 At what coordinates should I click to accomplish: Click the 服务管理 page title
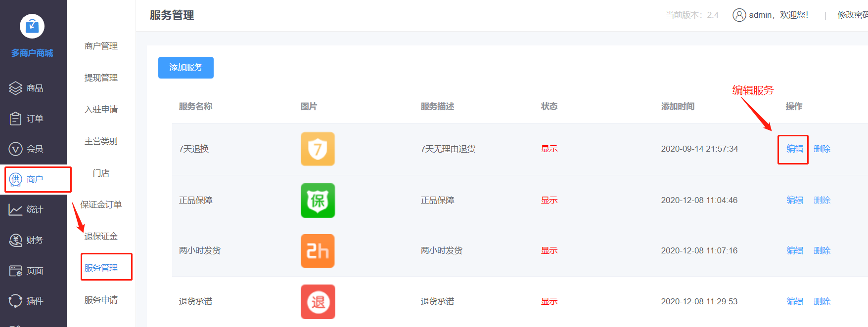point(172,15)
